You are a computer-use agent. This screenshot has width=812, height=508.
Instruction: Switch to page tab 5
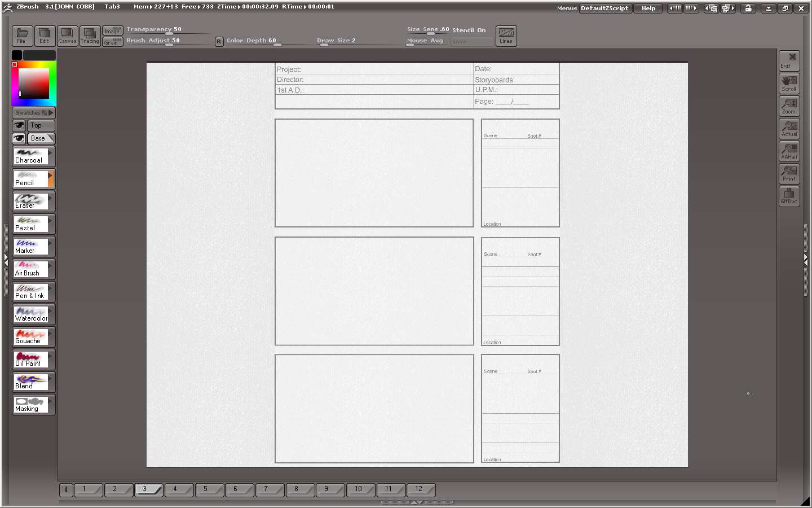209,489
